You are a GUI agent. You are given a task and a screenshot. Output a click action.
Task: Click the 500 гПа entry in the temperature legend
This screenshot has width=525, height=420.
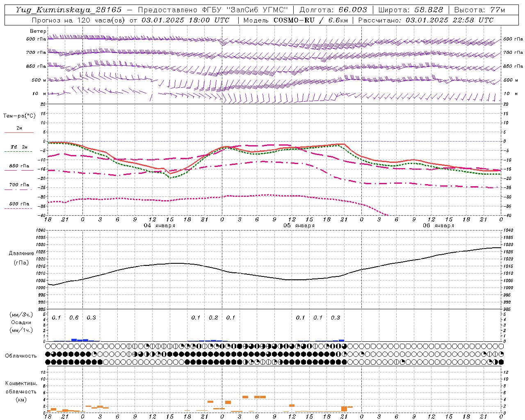(x=19, y=204)
